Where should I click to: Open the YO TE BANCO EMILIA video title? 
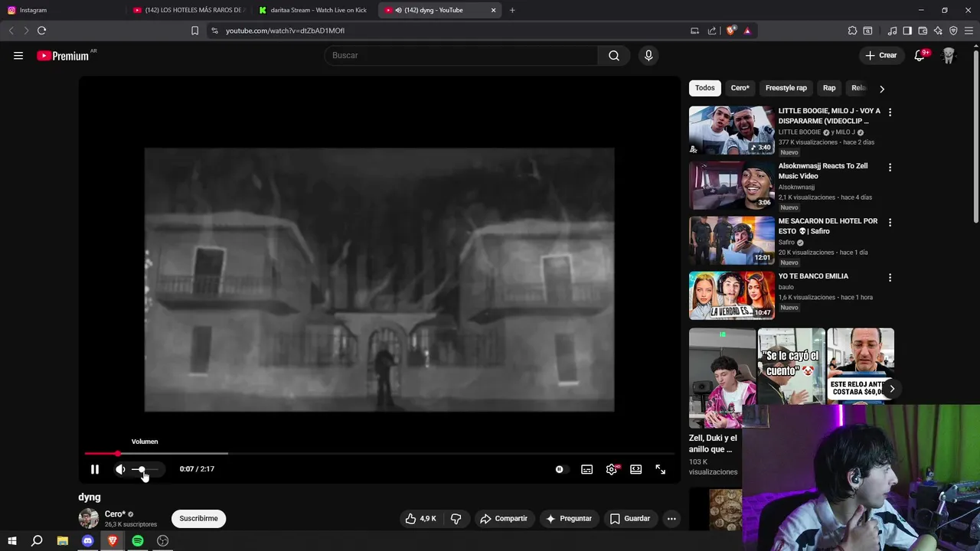pos(813,276)
